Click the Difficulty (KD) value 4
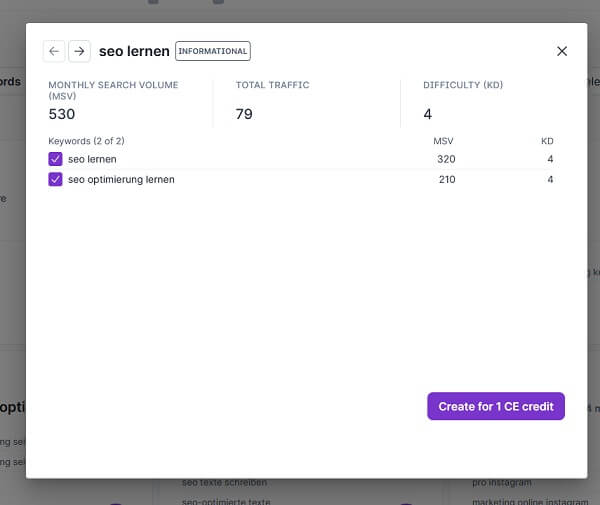600x505 pixels. [x=427, y=114]
